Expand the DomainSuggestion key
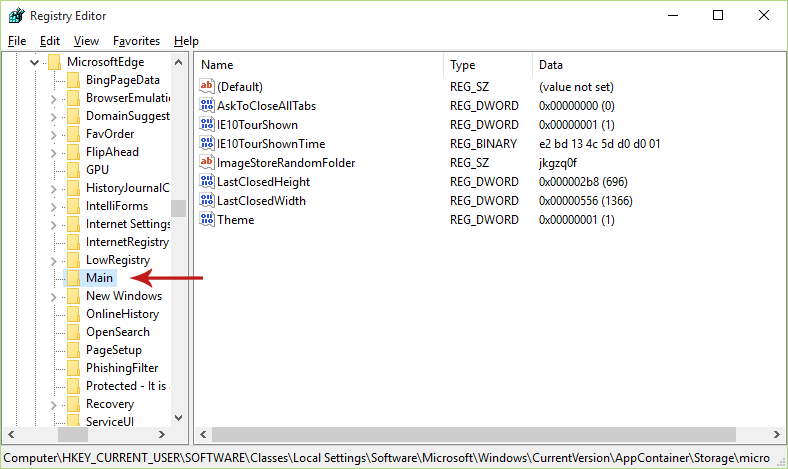The height and width of the screenshot is (469, 788). tap(53, 117)
